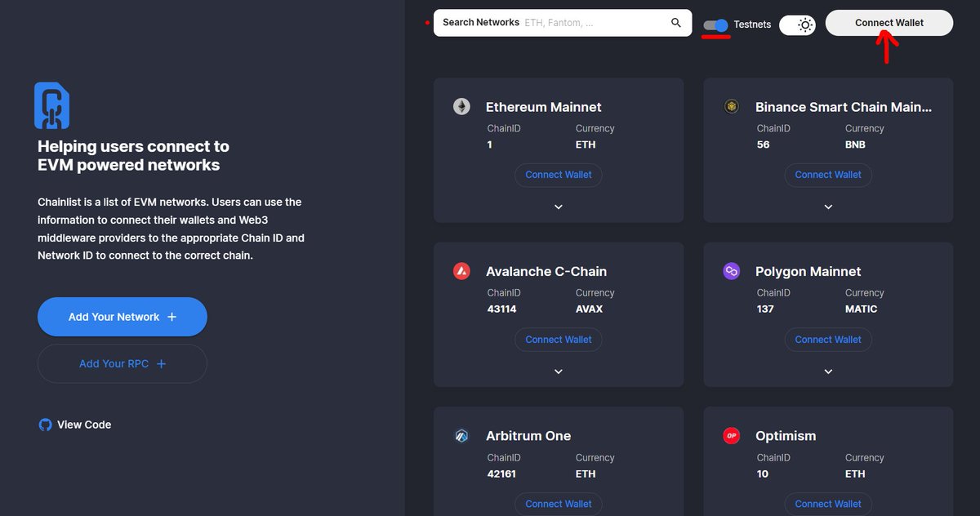Click the plus icon in Add Your Network
Image resolution: width=980 pixels, height=516 pixels.
point(171,317)
